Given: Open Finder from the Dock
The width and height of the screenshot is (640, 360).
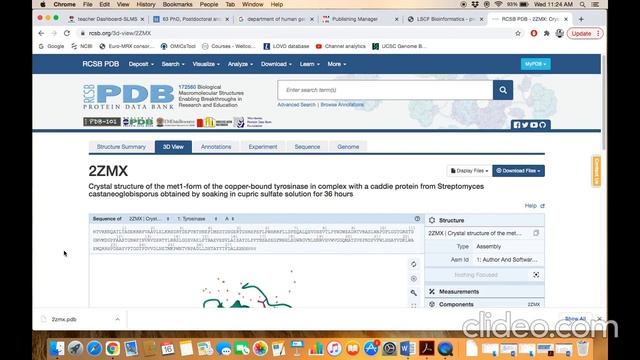Looking at the screenshot, I should (57, 348).
